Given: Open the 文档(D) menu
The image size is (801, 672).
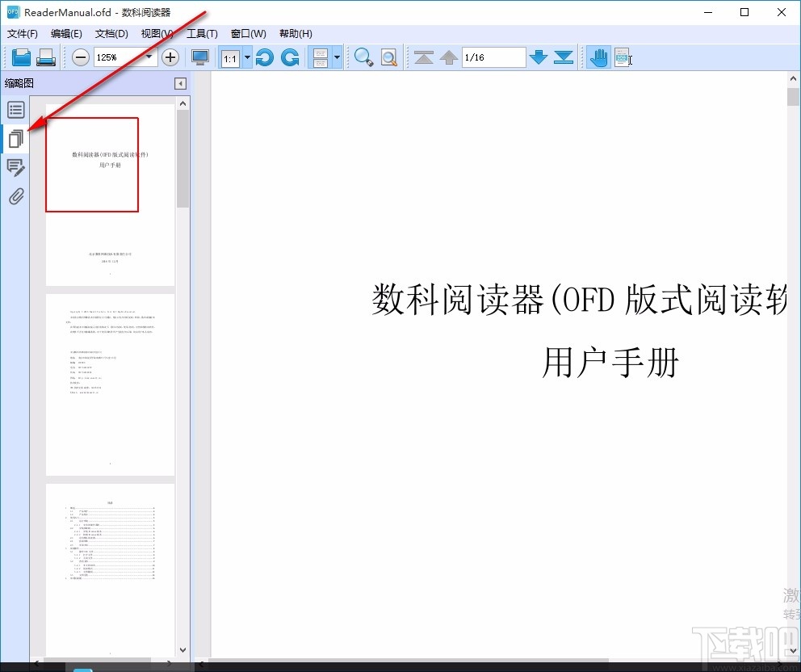Looking at the screenshot, I should [x=111, y=34].
